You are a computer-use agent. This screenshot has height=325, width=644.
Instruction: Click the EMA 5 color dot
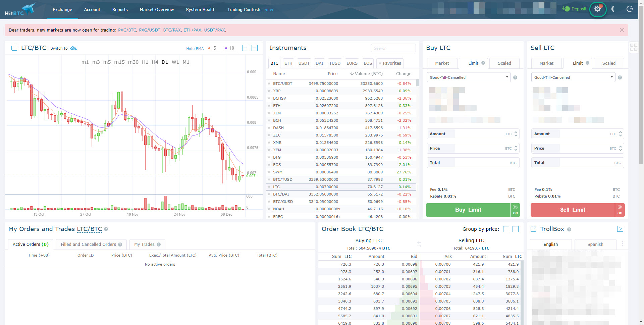click(210, 48)
